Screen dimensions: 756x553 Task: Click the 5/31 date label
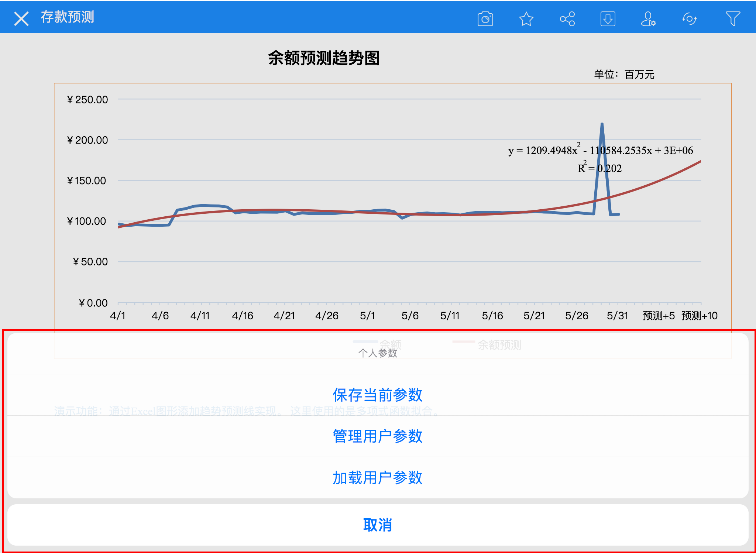pos(618,316)
